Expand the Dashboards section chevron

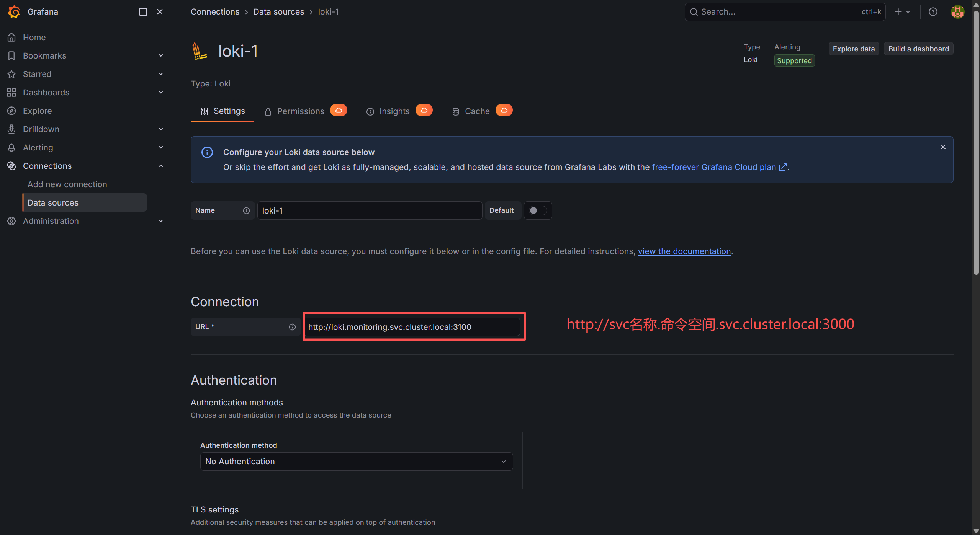tap(161, 92)
